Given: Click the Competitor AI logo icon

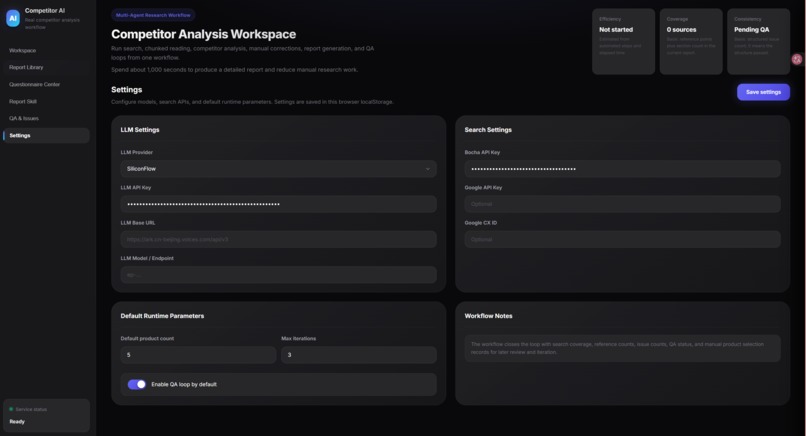Looking at the screenshot, I should (x=13, y=18).
